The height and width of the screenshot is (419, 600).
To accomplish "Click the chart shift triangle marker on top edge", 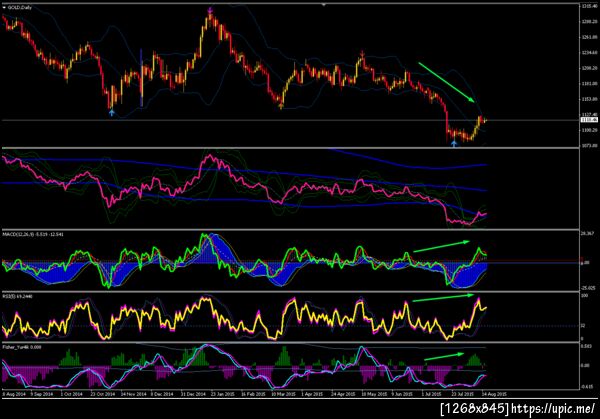I will tap(324, 5).
